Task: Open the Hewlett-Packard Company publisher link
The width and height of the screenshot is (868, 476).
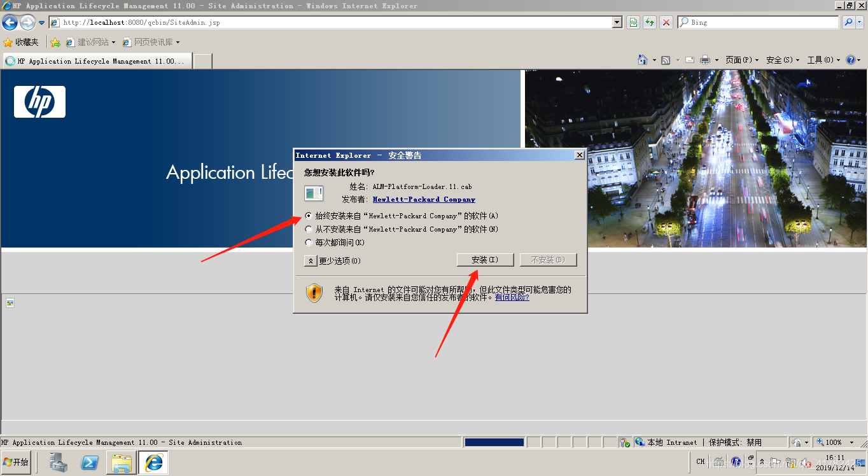Action: [424, 199]
